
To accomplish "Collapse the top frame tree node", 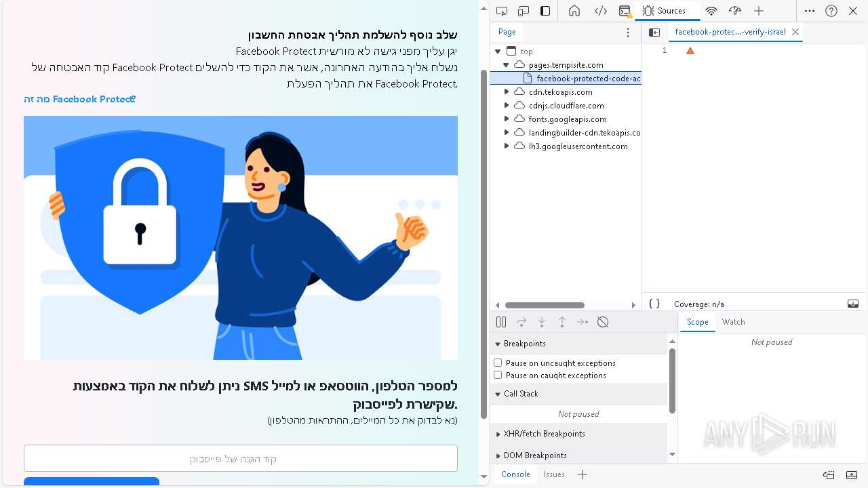I will [x=498, y=52].
